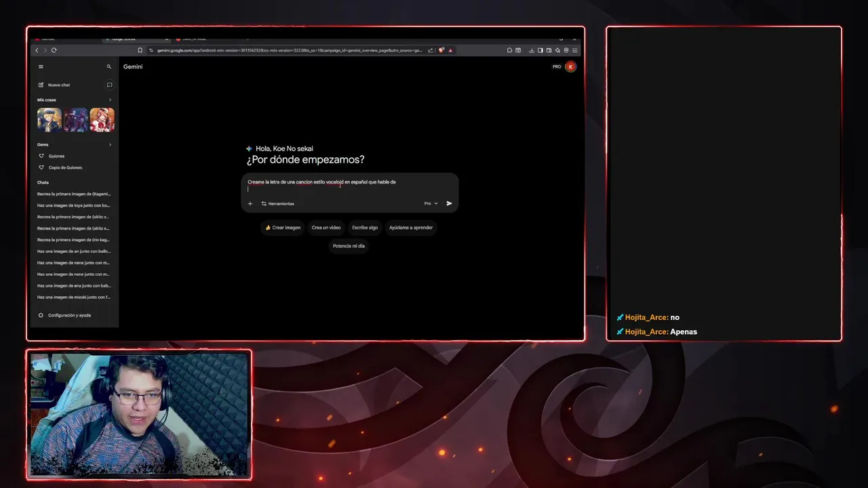Open the browser downloads icon
Viewport: 868px width, 488px height.
(532, 50)
